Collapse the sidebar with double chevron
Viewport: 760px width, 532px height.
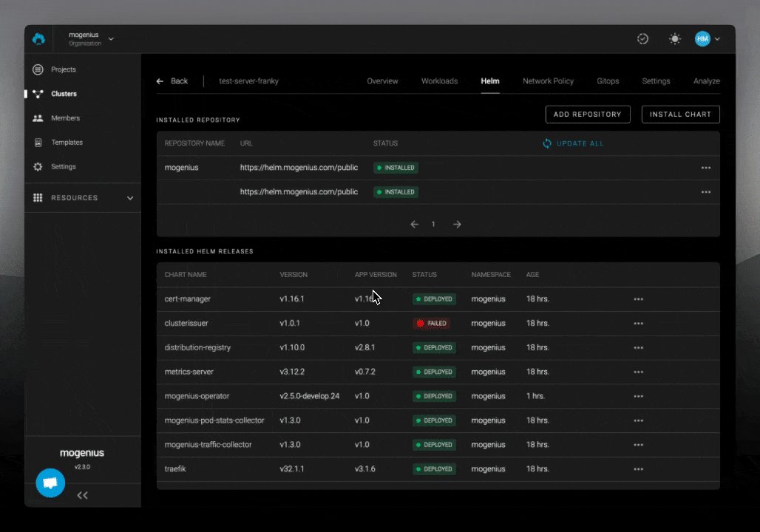point(82,495)
